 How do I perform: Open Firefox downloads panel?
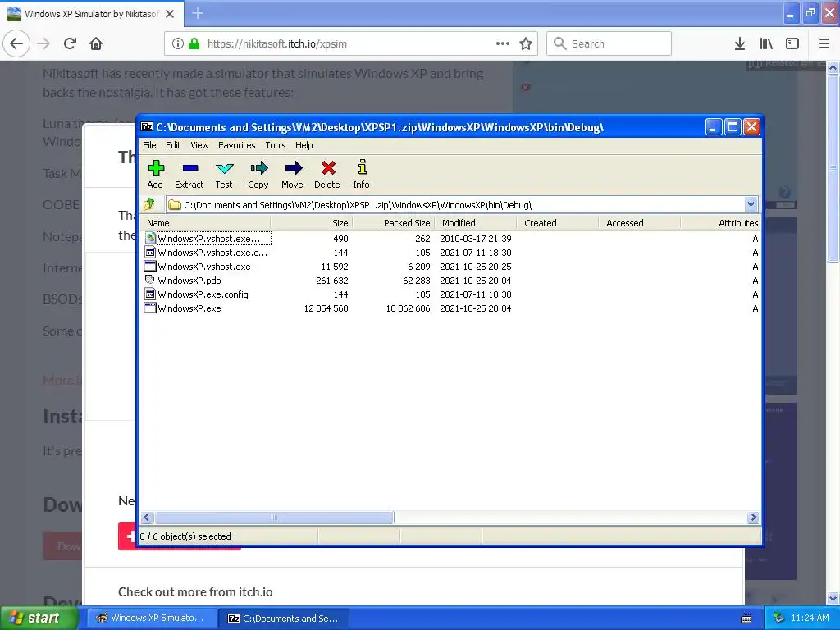(740, 43)
